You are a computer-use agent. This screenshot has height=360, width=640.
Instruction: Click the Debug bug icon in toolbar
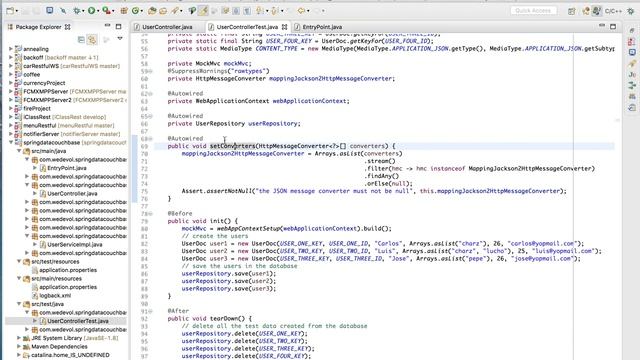pyautogui.click(x=77, y=11)
